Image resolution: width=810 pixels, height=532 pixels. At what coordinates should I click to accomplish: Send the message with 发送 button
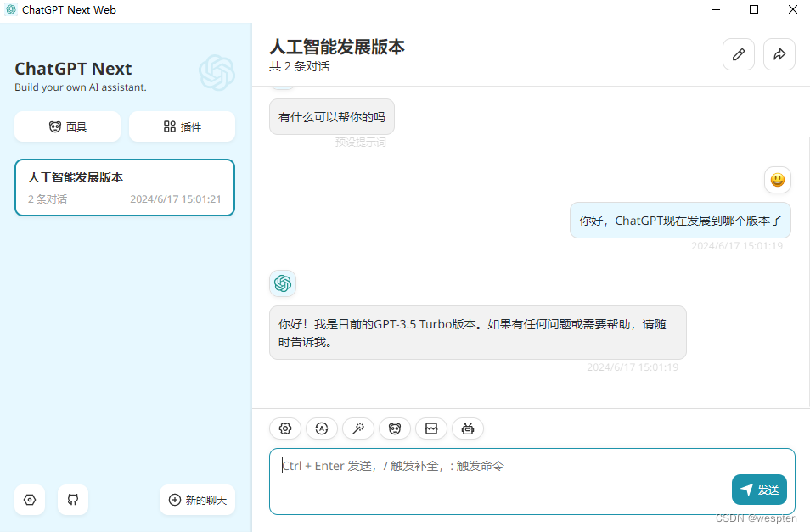(x=759, y=490)
